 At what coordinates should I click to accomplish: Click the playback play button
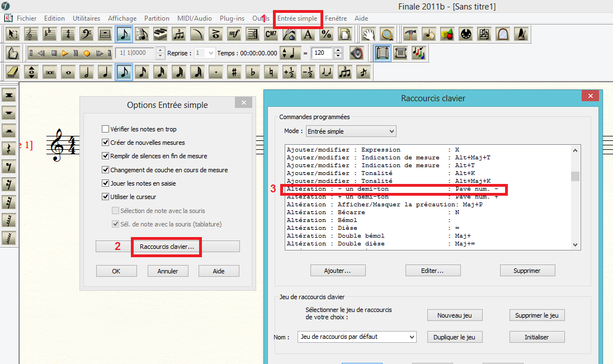pyautogui.click(x=65, y=54)
